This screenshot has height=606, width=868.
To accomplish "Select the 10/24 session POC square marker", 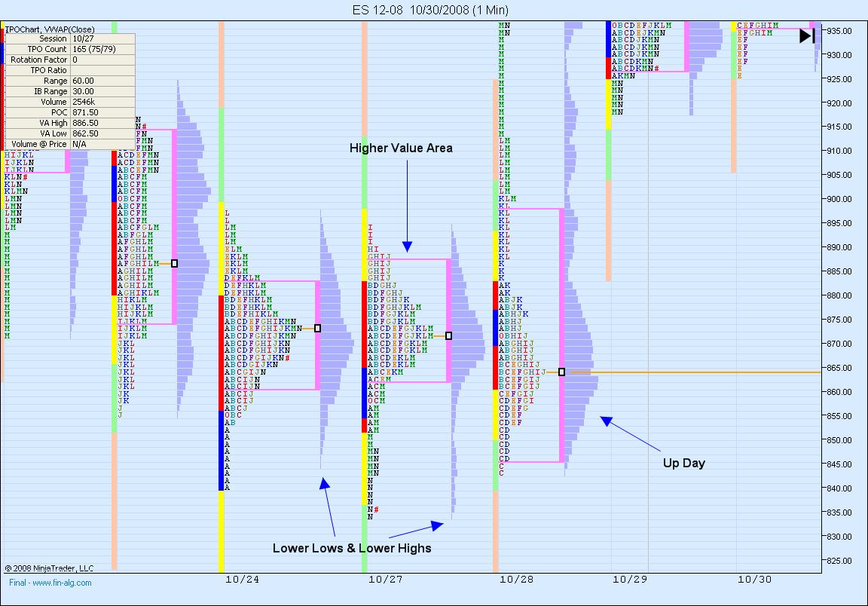I will 317,329.
